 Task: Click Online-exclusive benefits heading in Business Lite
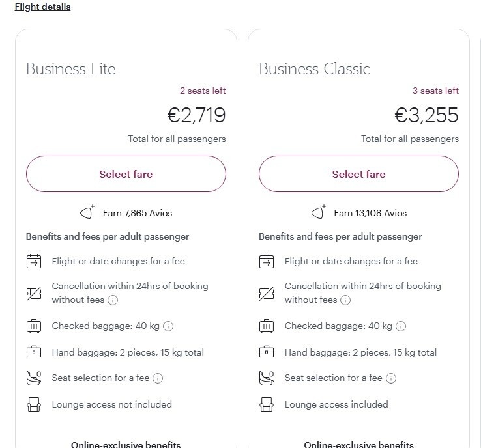pos(126,444)
